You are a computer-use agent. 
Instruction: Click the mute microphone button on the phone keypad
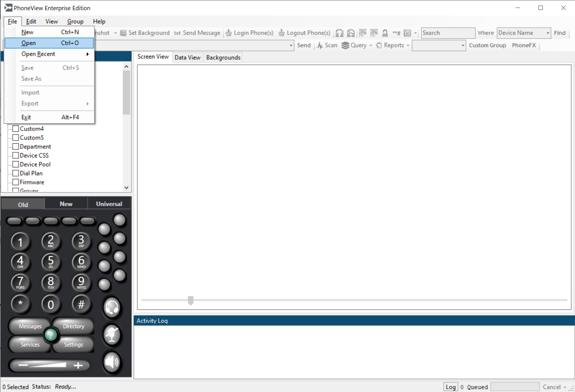click(x=112, y=335)
